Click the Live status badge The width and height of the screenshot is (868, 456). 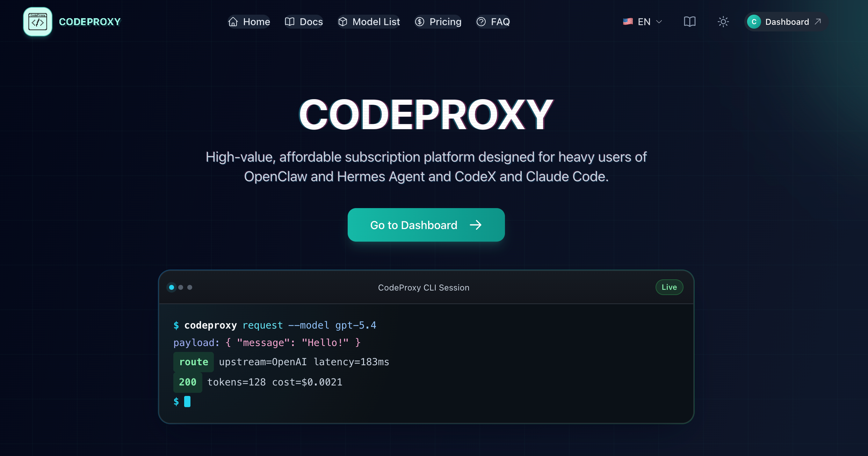[x=669, y=287]
